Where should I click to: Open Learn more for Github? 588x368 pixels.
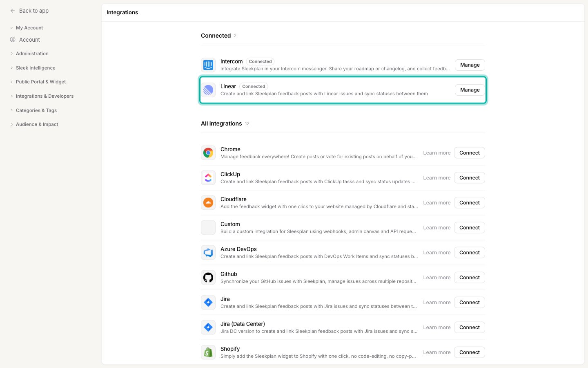click(437, 278)
